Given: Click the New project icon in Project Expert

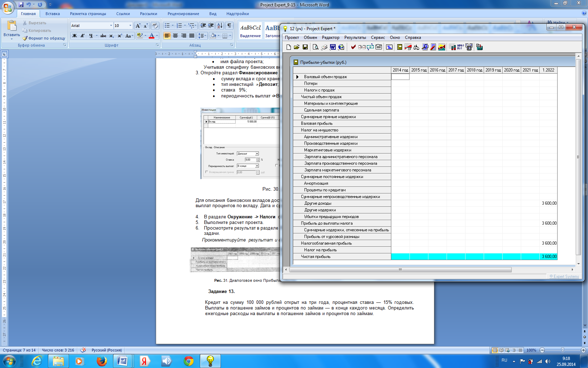Looking at the screenshot, I should (289, 47).
